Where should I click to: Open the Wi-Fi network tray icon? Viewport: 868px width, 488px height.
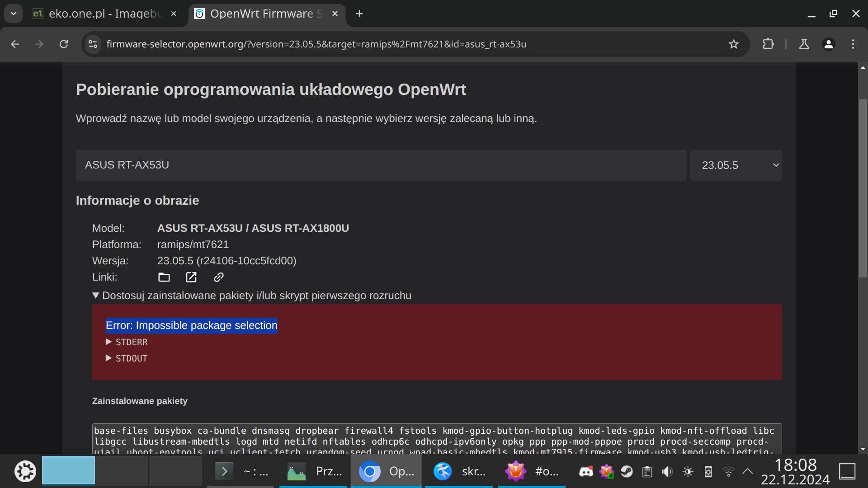(x=728, y=472)
